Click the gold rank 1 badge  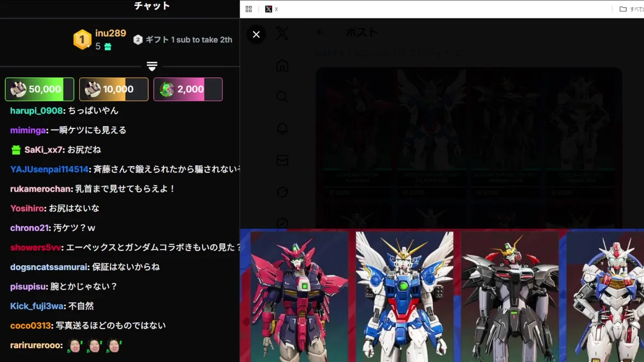[83, 40]
